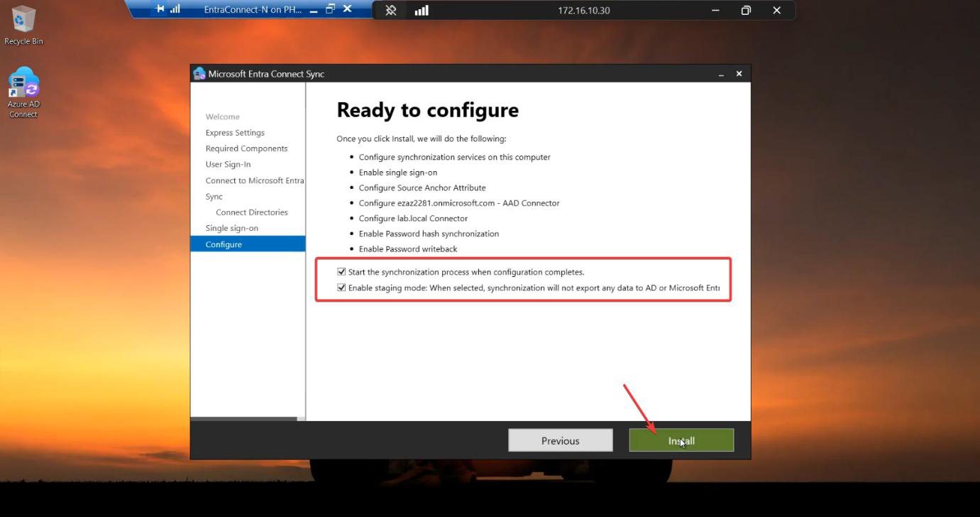Click the Previous button

561,440
